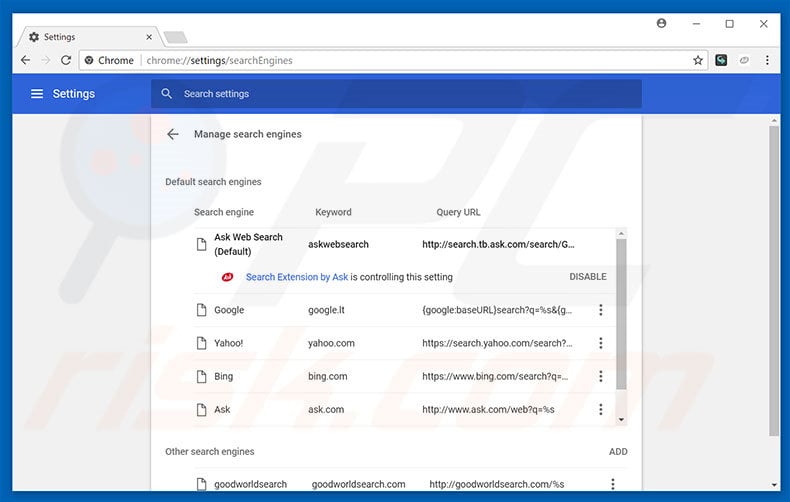This screenshot has width=790, height=502.
Task: Disable the Search Extension by Ask
Action: coord(588,277)
